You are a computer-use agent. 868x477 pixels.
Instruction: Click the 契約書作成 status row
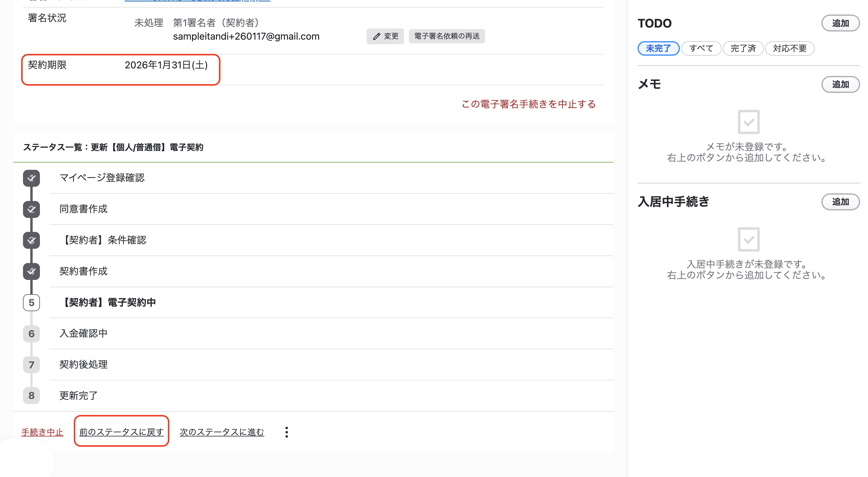point(331,271)
